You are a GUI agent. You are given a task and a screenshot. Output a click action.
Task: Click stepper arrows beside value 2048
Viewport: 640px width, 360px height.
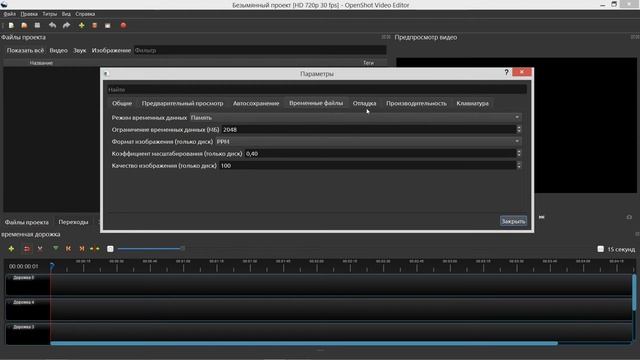(x=519, y=129)
